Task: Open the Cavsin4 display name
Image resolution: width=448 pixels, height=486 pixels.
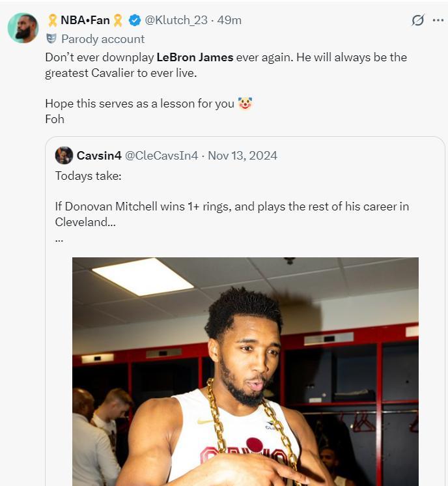Action: [x=98, y=156]
